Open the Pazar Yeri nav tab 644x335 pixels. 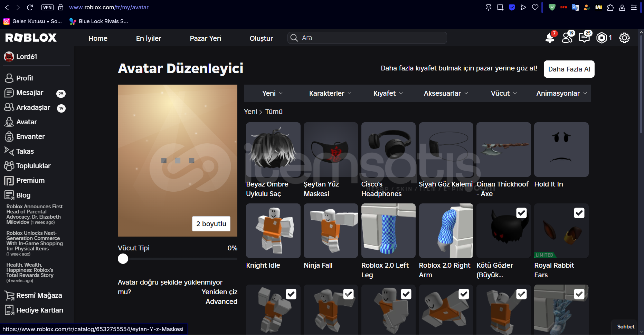click(x=206, y=38)
